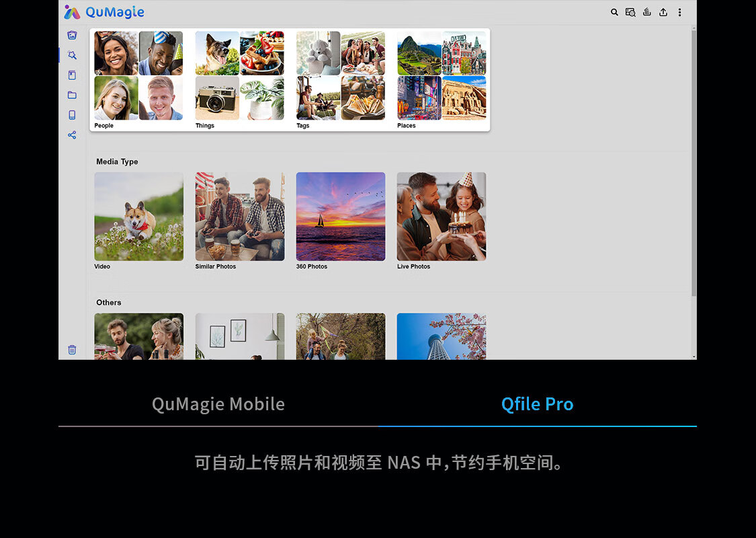Click the vertical scrollbar of the QuMagie page
This screenshot has height=538, width=756.
point(694,163)
